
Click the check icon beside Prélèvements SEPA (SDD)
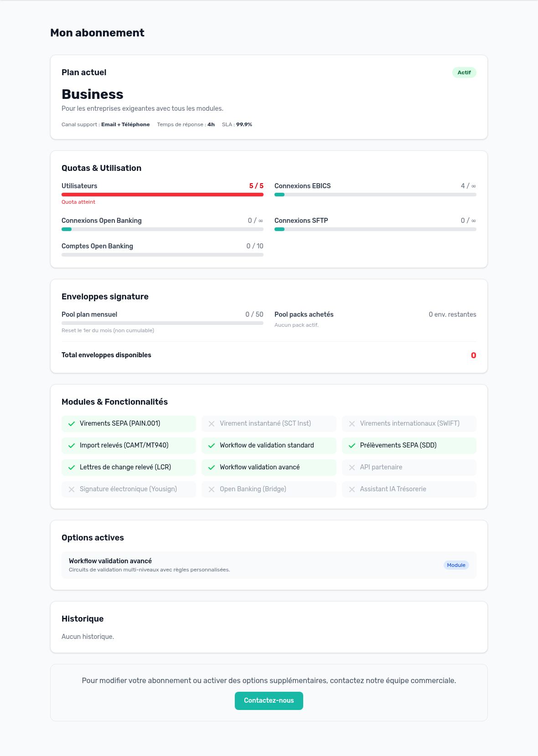click(352, 446)
